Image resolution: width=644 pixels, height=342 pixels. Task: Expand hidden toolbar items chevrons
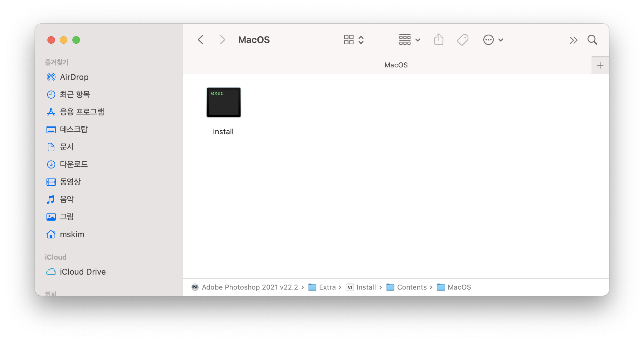click(573, 40)
